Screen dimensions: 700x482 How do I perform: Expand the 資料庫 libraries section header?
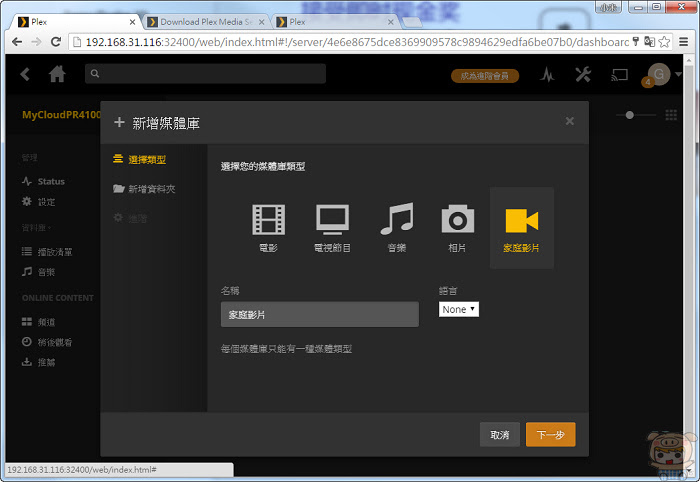[36, 228]
